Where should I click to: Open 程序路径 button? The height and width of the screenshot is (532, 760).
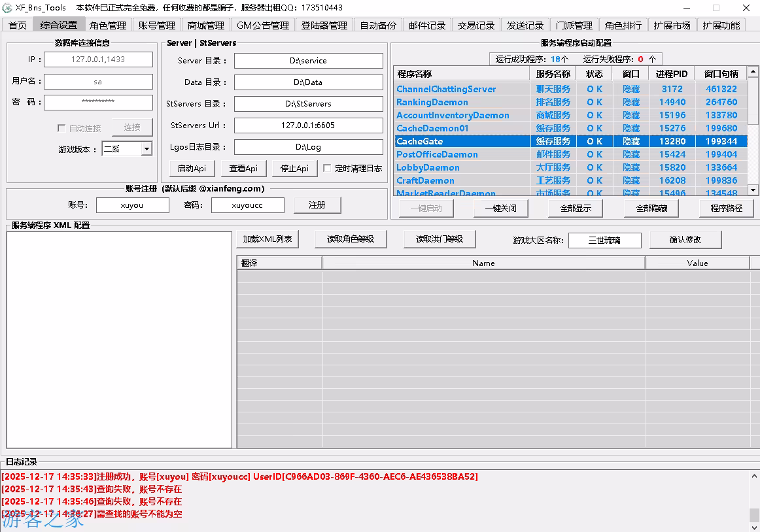coord(721,208)
